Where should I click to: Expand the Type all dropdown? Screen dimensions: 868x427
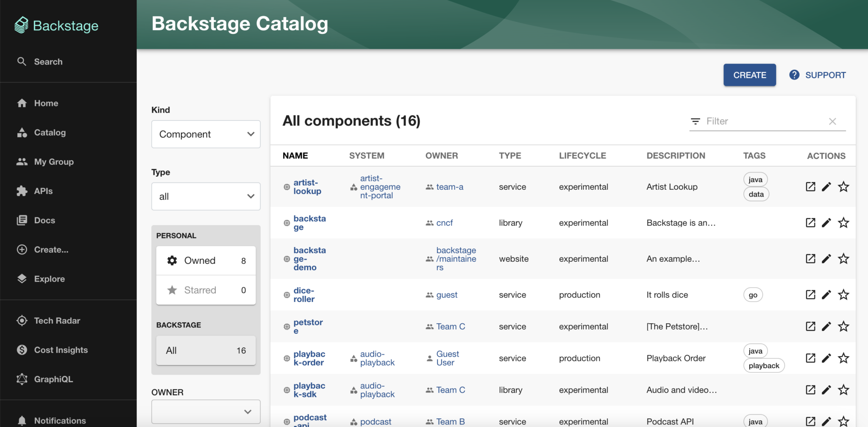click(x=206, y=197)
